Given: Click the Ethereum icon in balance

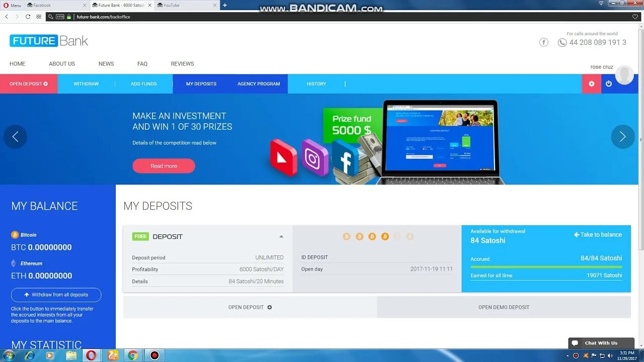Looking at the screenshot, I should (x=14, y=263).
